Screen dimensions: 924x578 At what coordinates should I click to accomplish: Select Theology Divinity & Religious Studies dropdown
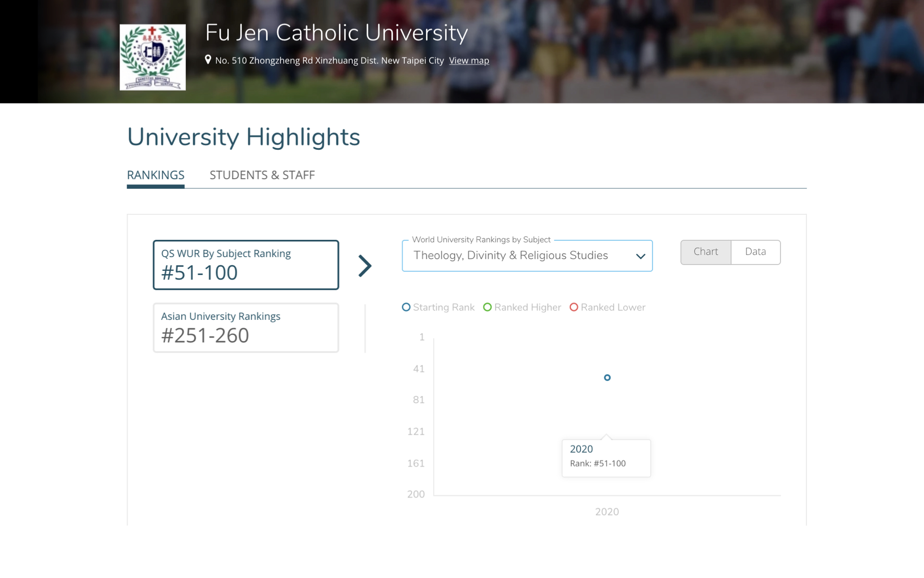point(527,256)
